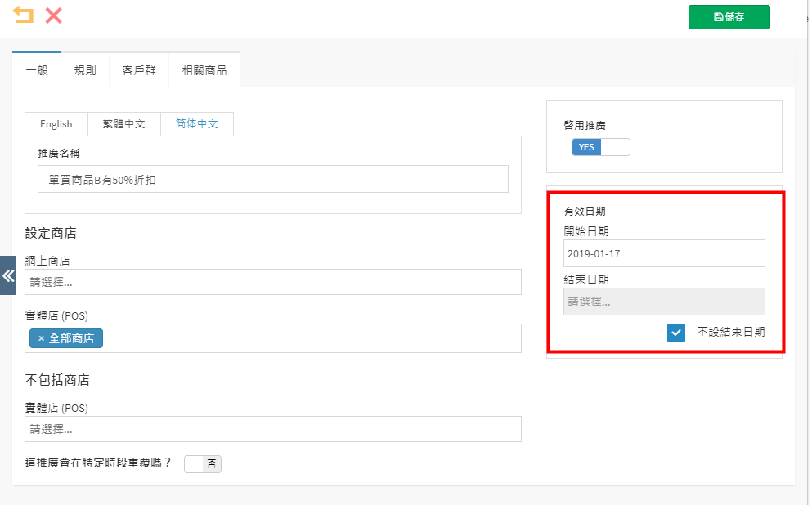Open the 相關商品 tab

204,69
